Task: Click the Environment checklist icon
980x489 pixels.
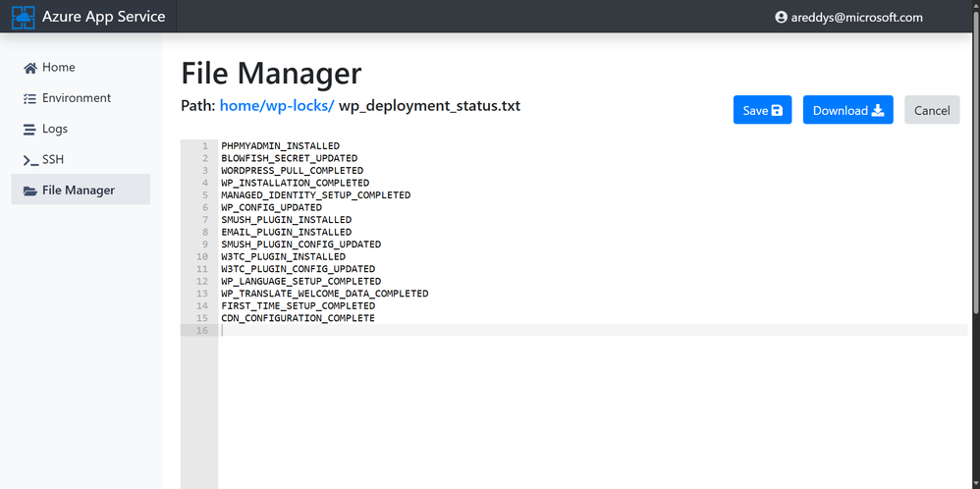Action: point(30,98)
